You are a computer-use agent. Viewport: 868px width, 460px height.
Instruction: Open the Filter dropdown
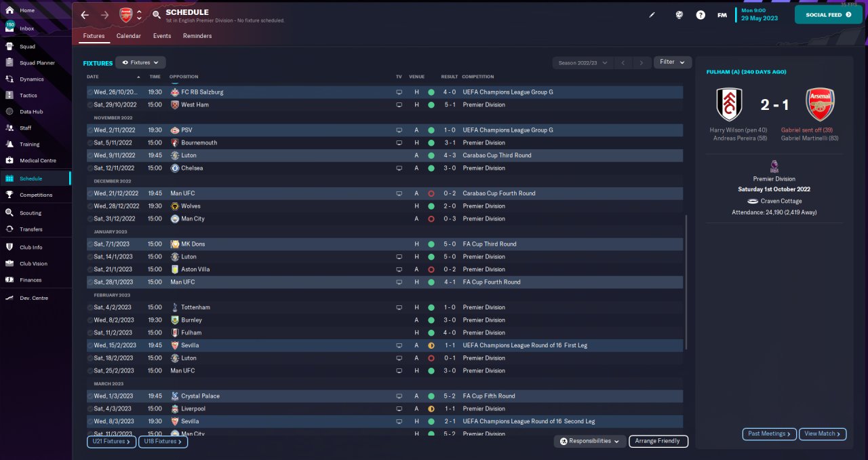point(673,62)
